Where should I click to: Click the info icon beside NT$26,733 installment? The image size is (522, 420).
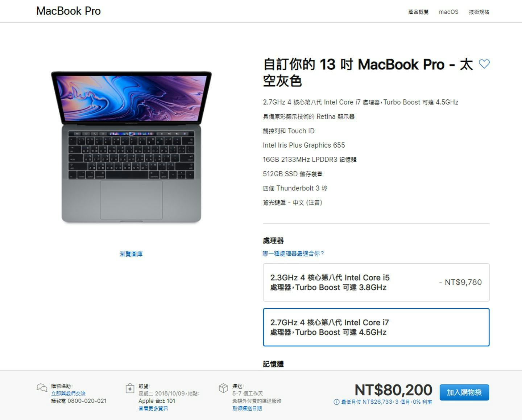pyautogui.click(x=336, y=402)
